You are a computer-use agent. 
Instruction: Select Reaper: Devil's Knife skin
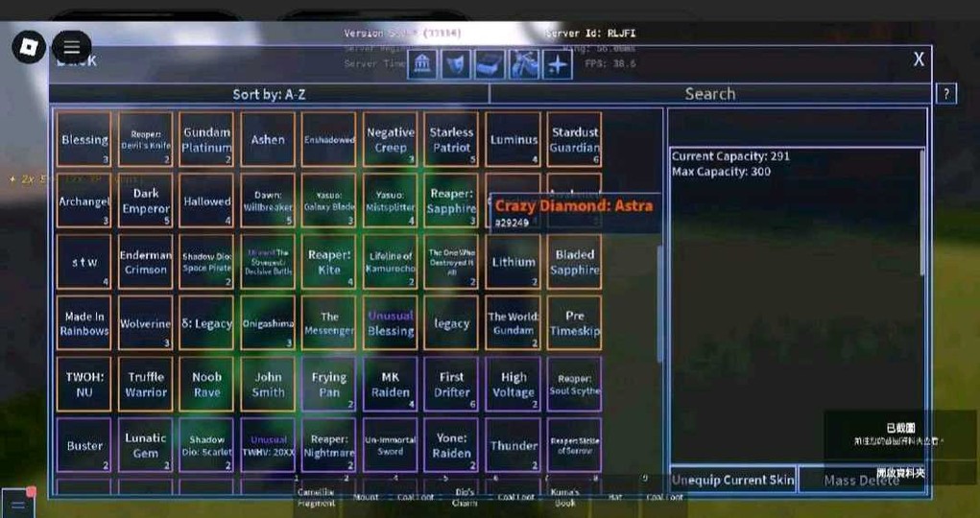pyautogui.click(x=145, y=139)
